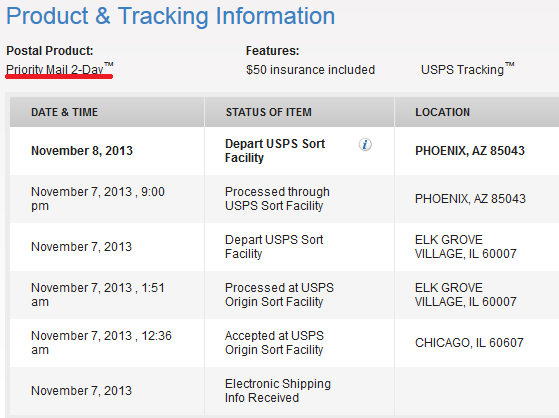This screenshot has width=559, height=418.
Task: Click the info icon beside Depart USPS Sort Facility
Action: [365, 145]
